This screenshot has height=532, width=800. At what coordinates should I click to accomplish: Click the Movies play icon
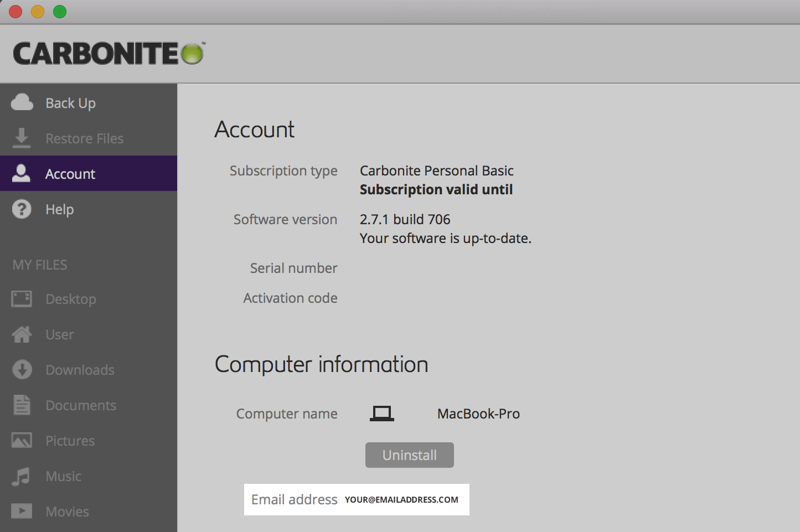tap(22, 511)
